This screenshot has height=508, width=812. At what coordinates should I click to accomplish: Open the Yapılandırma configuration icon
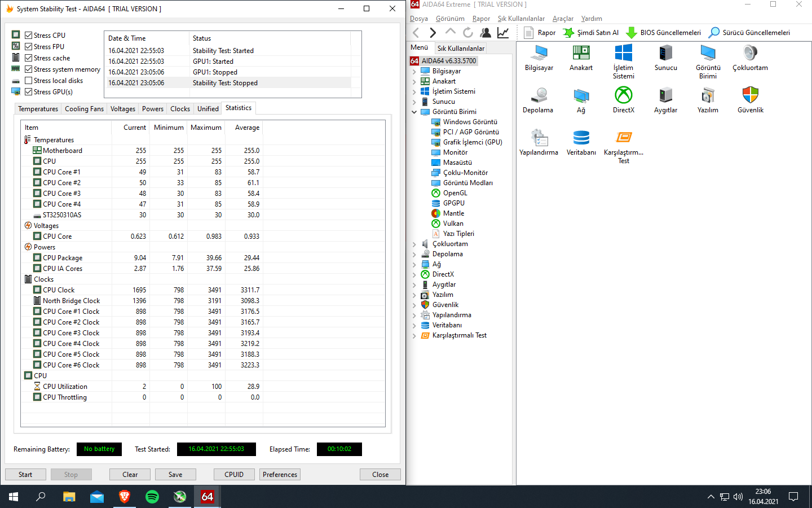[539, 142]
